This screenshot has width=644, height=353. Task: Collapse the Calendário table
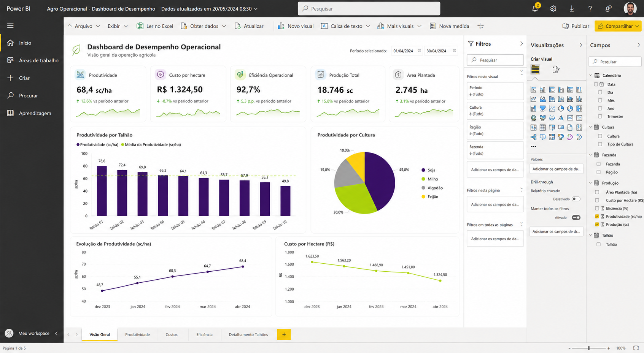591,75
